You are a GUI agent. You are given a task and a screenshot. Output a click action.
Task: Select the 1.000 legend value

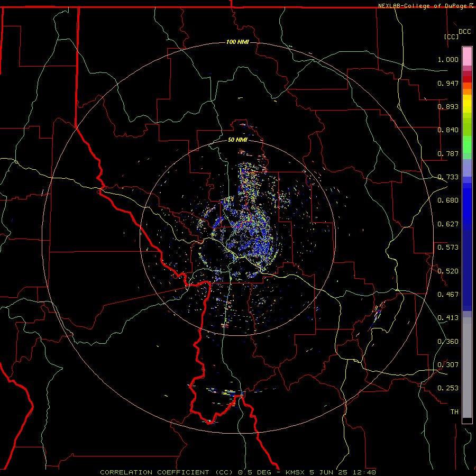[x=448, y=59]
